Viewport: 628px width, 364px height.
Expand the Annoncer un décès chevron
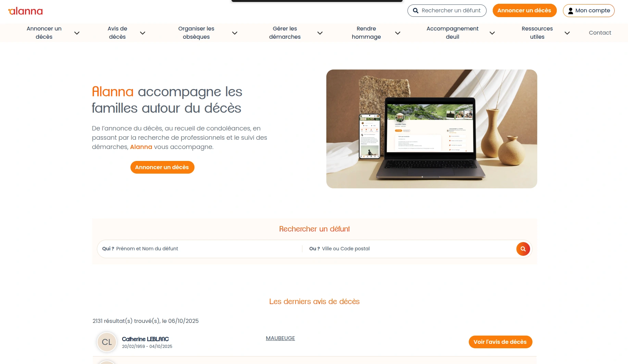[x=77, y=33]
